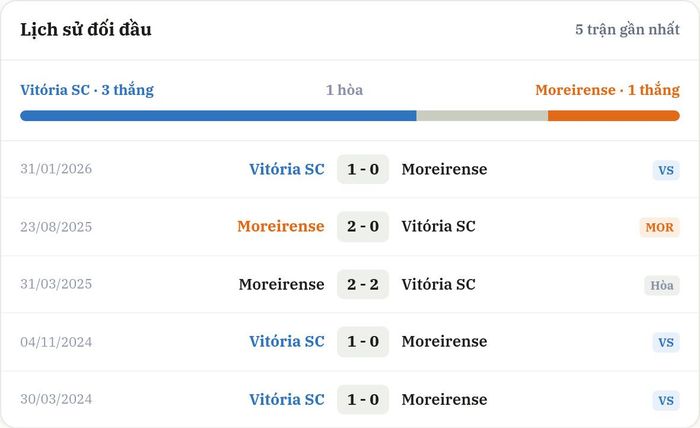Select the 1 - 0 score on 31/01/2026
The image size is (700, 428).
pos(363,169)
